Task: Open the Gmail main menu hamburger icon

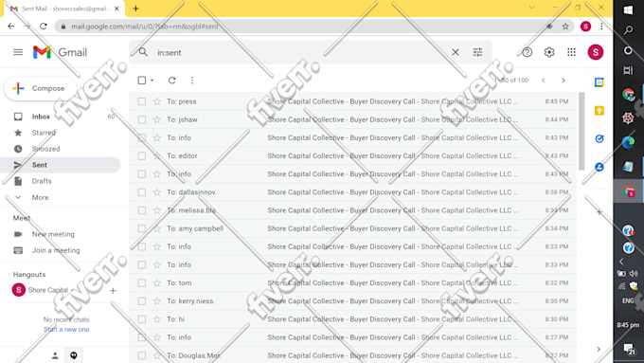Action: [18, 52]
